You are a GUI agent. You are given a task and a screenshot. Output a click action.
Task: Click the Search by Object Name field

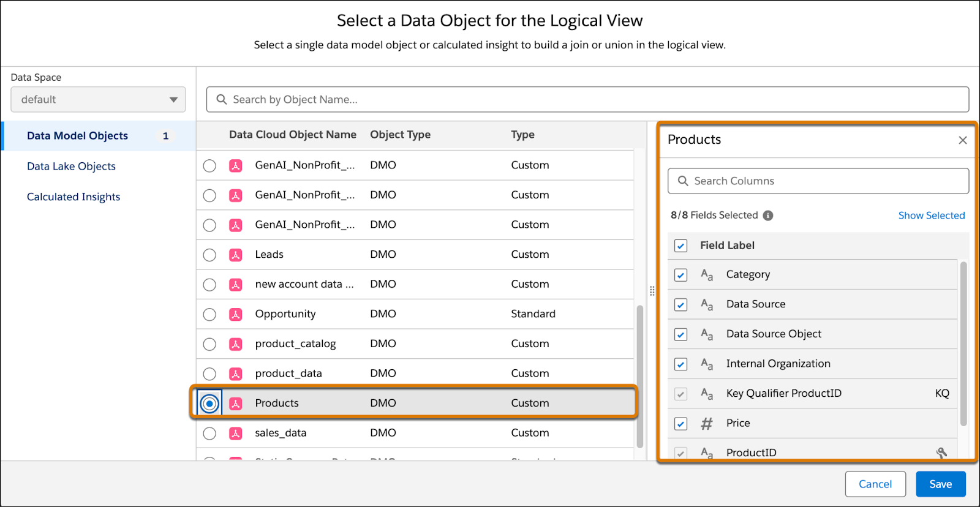pos(587,99)
